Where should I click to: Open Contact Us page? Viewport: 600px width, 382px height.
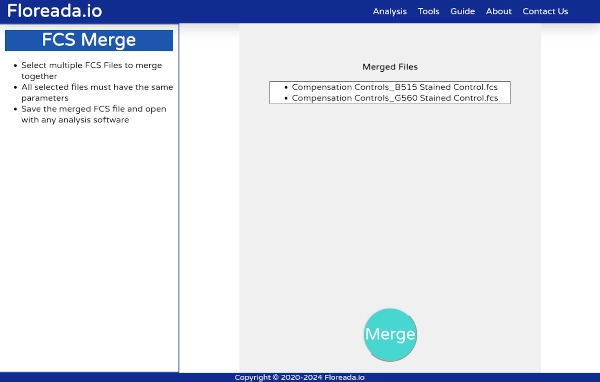tap(545, 11)
